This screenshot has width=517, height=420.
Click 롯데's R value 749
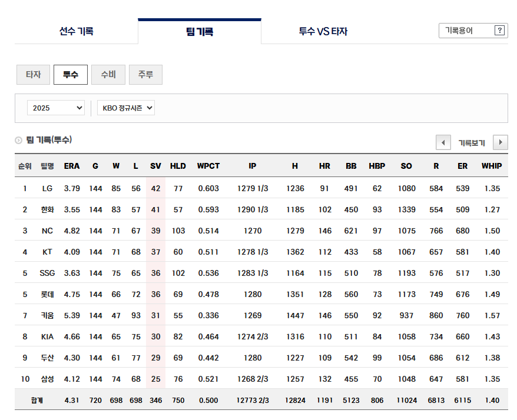[x=436, y=294]
